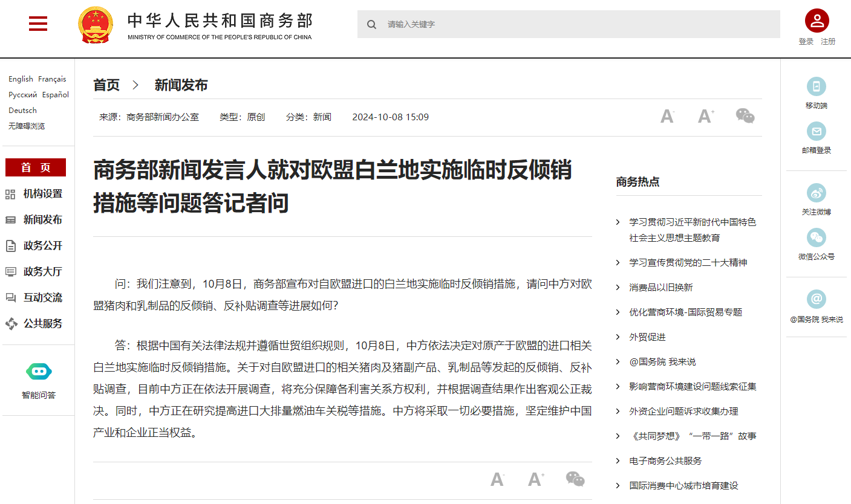
Task: Open 外资企业问题诉求收集办理 link
Action: pos(683,412)
